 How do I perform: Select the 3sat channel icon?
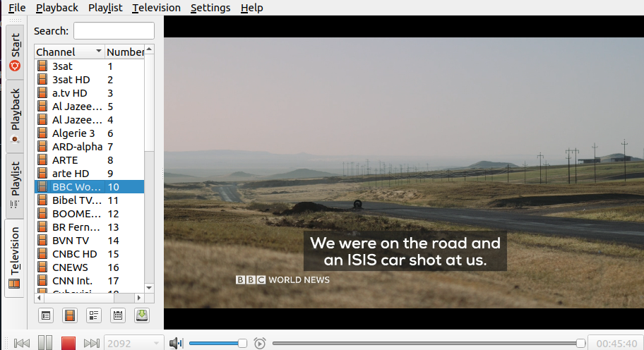point(42,66)
